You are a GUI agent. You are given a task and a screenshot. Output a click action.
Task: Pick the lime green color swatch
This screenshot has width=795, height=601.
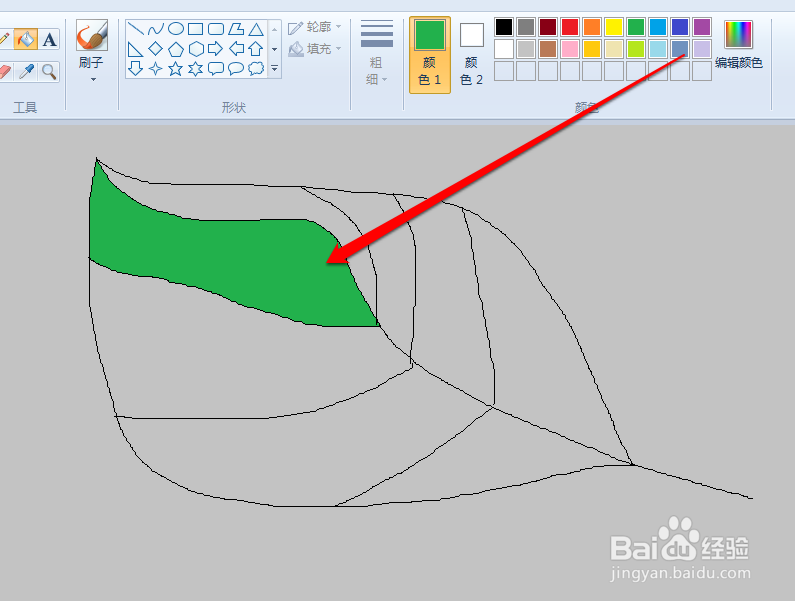coord(636,49)
